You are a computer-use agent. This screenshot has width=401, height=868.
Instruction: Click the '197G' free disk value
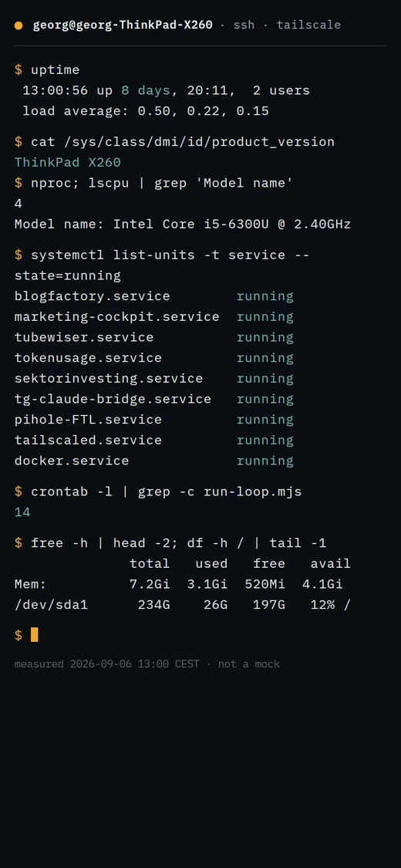(269, 604)
